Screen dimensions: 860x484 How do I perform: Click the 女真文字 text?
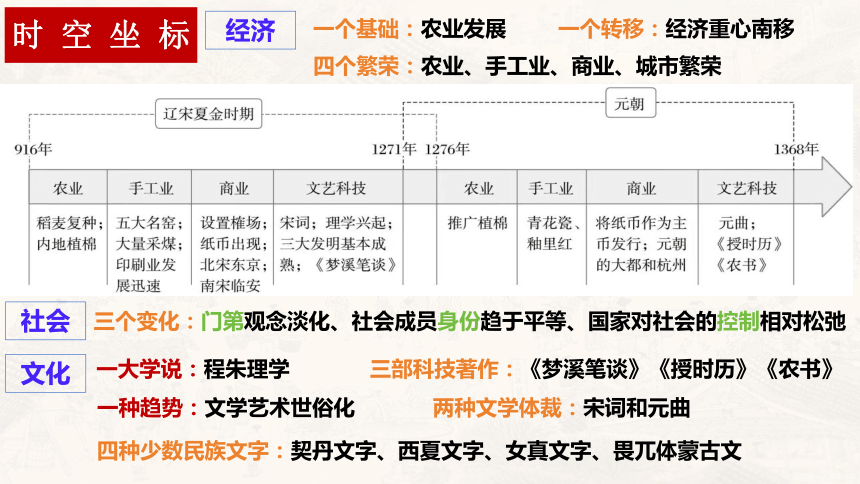point(548,451)
